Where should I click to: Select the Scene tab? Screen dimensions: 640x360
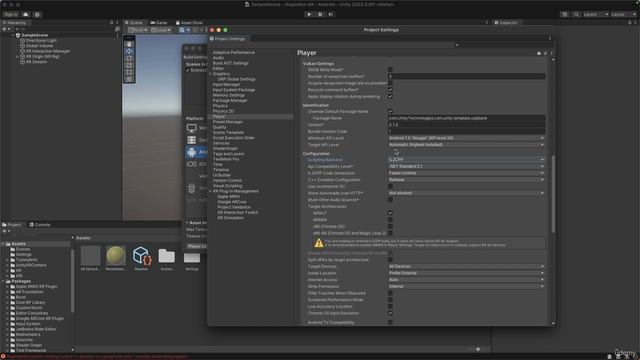[x=134, y=23]
